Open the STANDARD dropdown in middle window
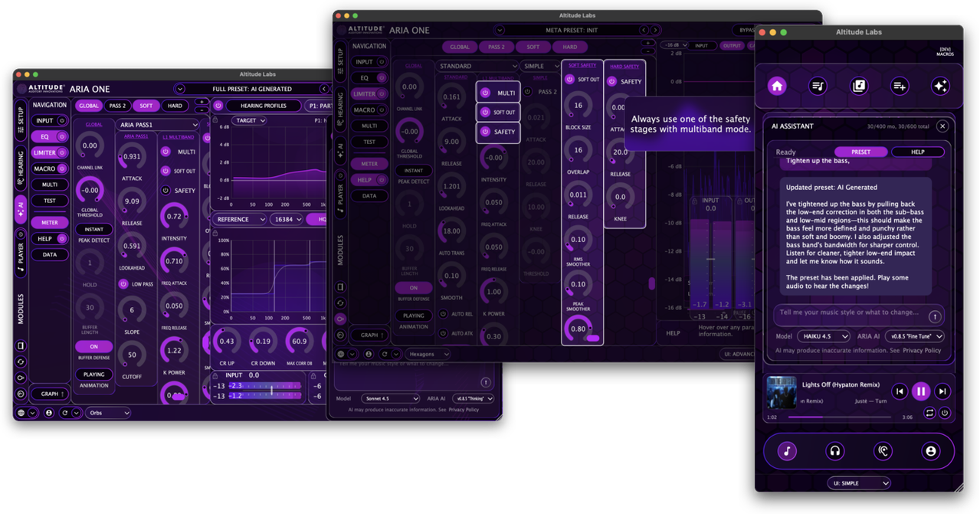 (x=477, y=66)
